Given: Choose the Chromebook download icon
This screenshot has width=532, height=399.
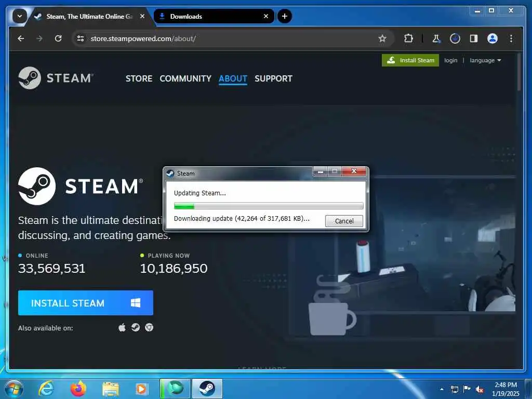Looking at the screenshot, I should (x=149, y=327).
